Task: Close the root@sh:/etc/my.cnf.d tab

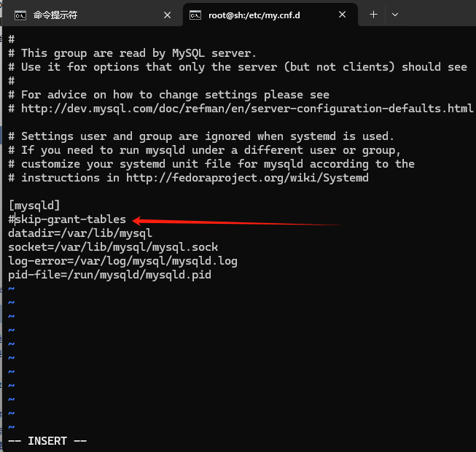Action: [342, 15]
